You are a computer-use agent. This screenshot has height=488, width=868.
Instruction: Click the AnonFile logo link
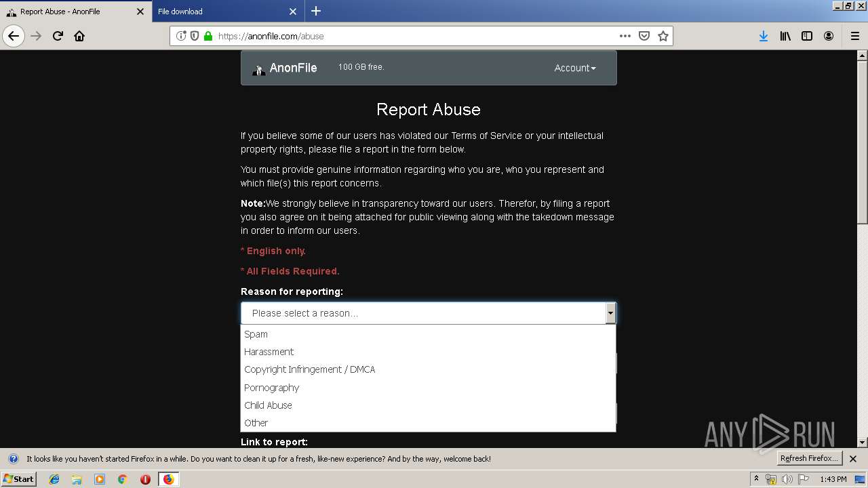pyautogui.click(x=285, y=68)
